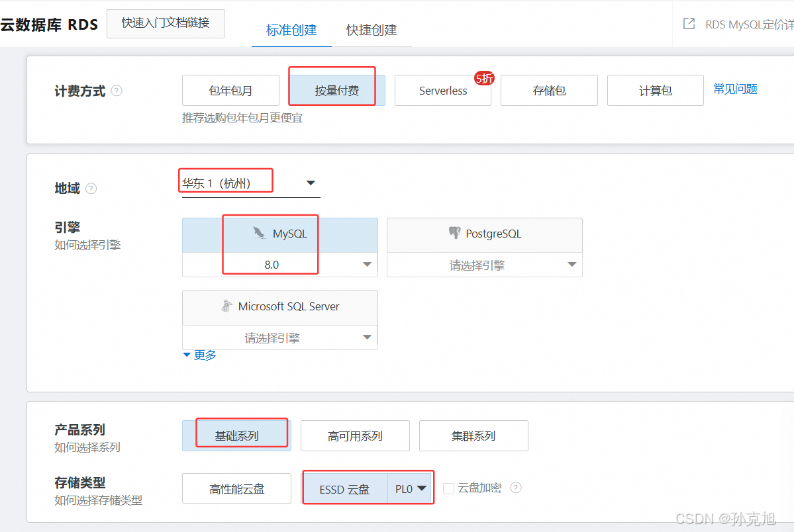The width and height of the screenshot is (794, 532).
Task: Click the PostgreSQL elephant logo icon
Action: 454,232
